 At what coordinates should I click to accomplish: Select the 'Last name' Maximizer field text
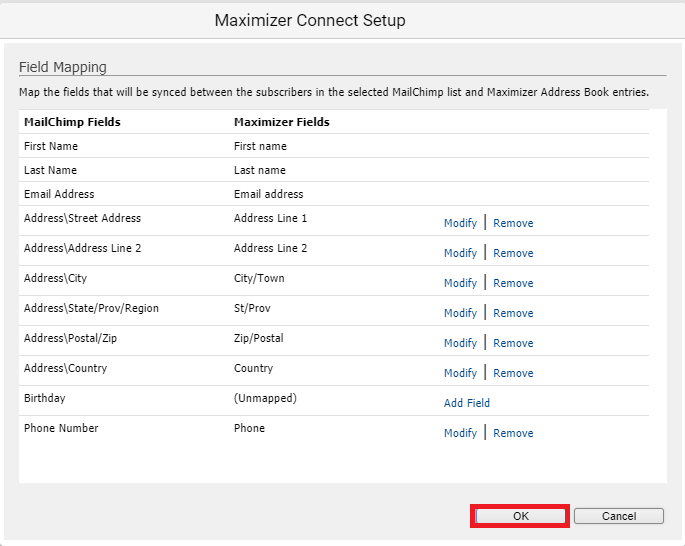tap(259, 170)
